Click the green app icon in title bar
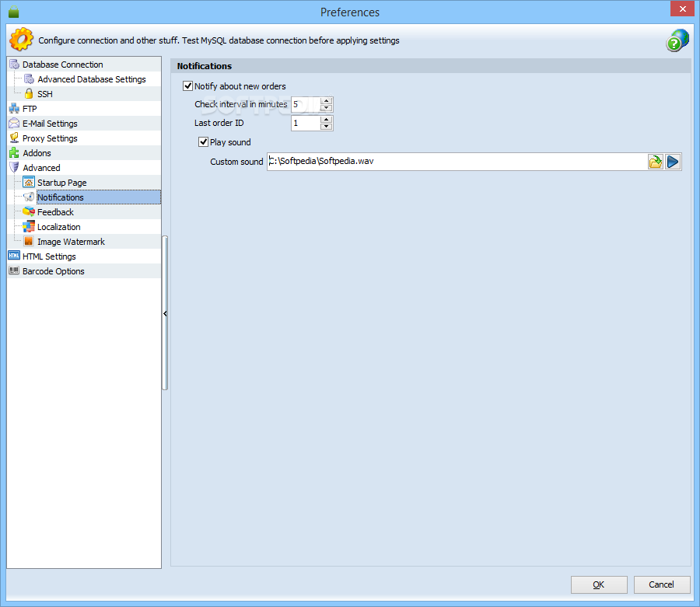The height and width of the screenshot is (607, 700). (14, 12)
